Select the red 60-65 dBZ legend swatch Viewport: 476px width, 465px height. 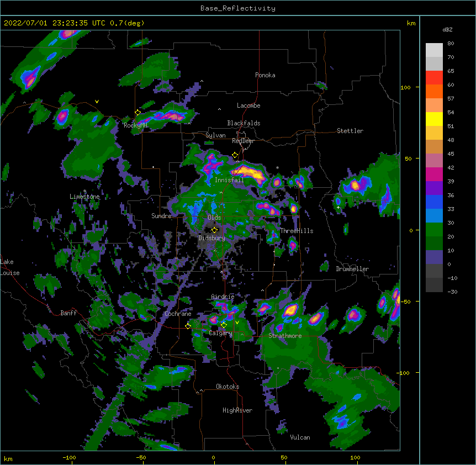434,78
